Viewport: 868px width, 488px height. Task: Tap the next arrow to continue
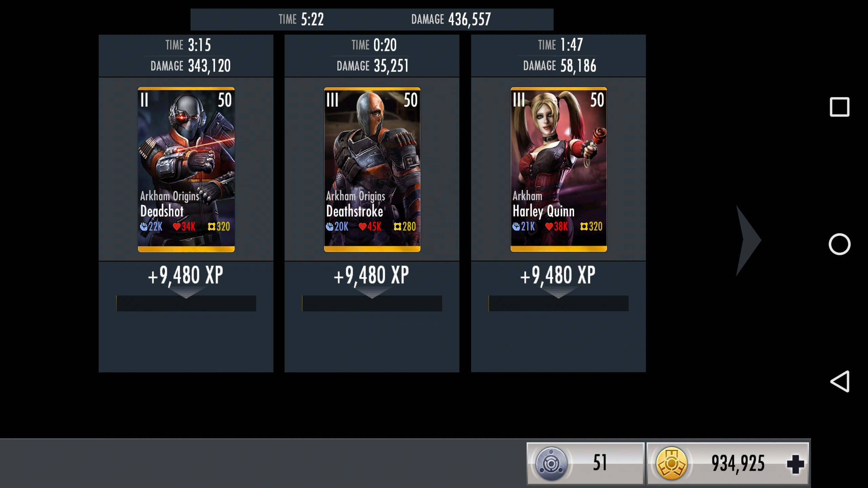coord(748,241)
